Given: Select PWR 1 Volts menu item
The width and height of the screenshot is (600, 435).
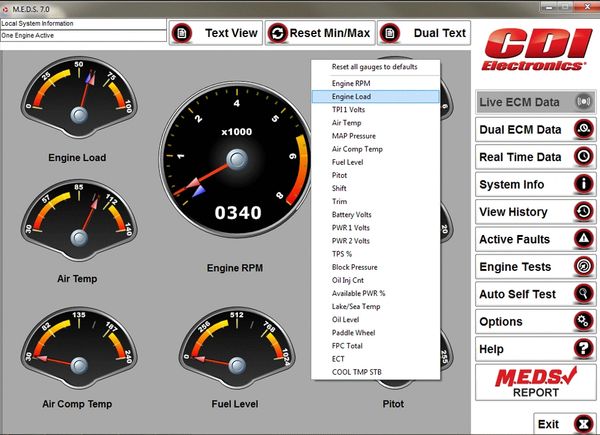Looking at the screenshot, I should pyautogui.click(x=376, y=228).
